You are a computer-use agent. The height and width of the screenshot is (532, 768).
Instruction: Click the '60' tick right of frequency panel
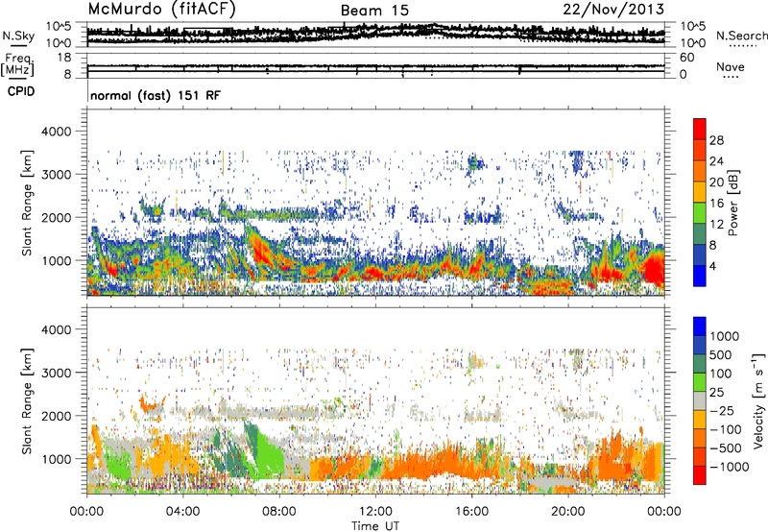click(687, 58)
